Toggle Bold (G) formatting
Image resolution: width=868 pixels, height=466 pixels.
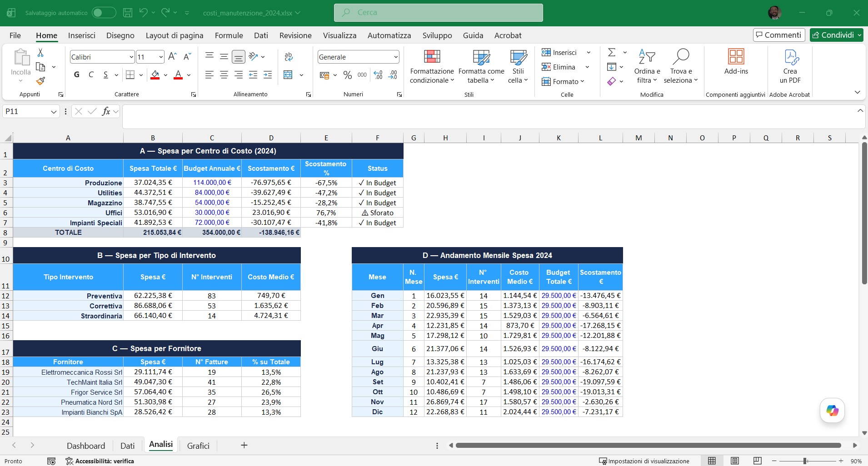77,75
